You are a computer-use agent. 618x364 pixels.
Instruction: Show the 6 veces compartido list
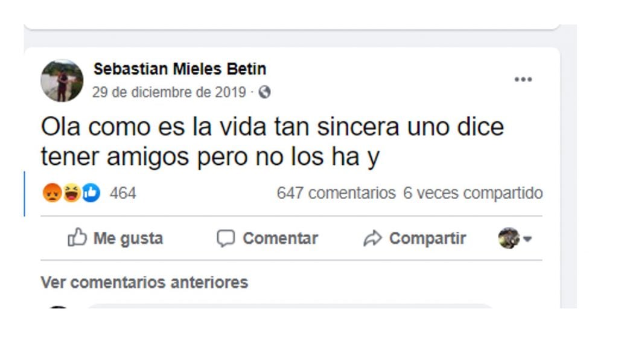(473, 193)
